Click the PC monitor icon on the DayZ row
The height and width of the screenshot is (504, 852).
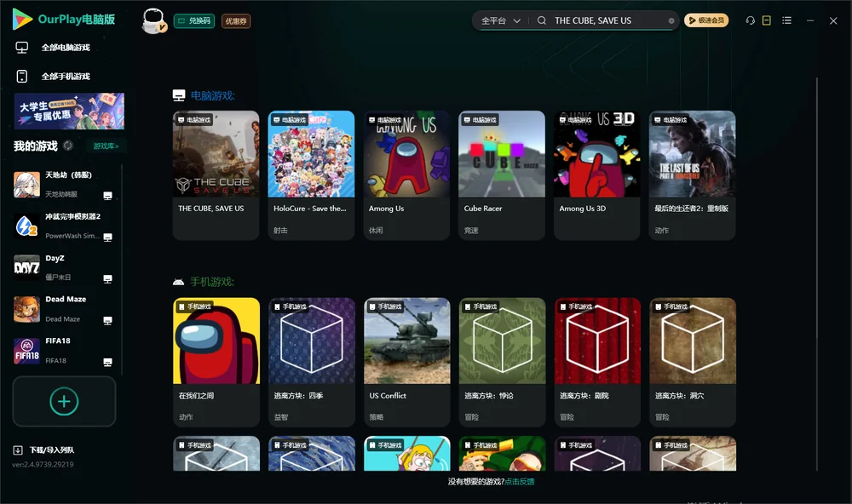pos(107,279)
